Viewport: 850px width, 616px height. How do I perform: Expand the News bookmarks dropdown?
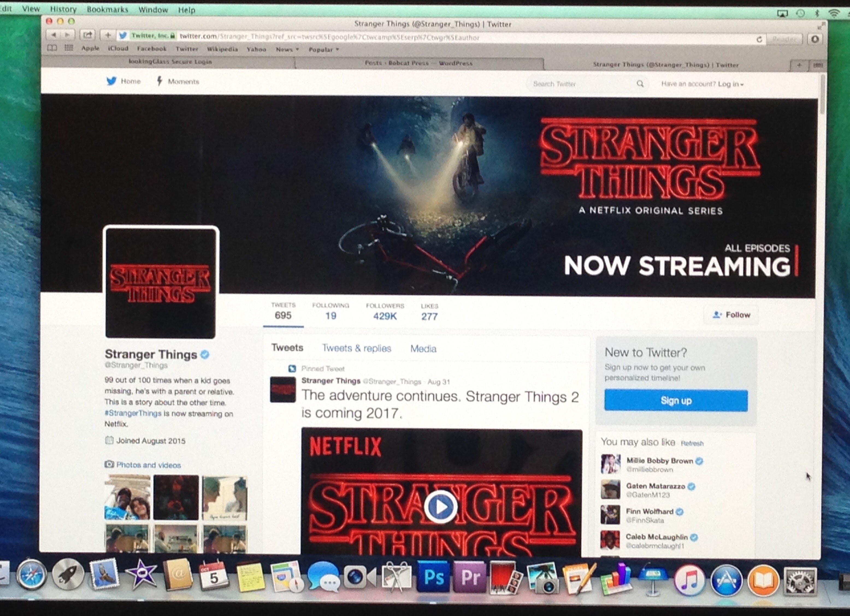tap(287, 49)
